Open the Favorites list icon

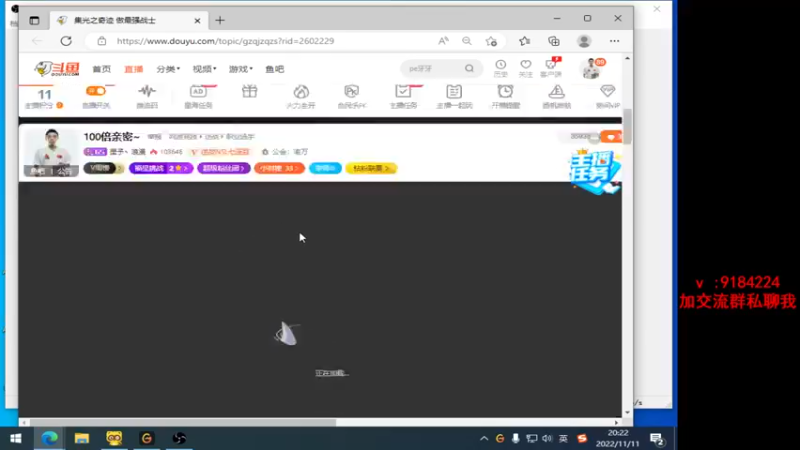coord(524,41)
